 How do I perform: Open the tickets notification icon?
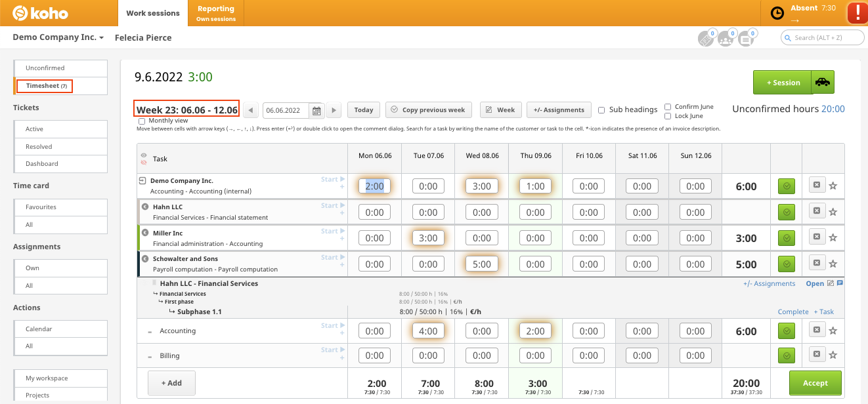(x=706, y=38)
